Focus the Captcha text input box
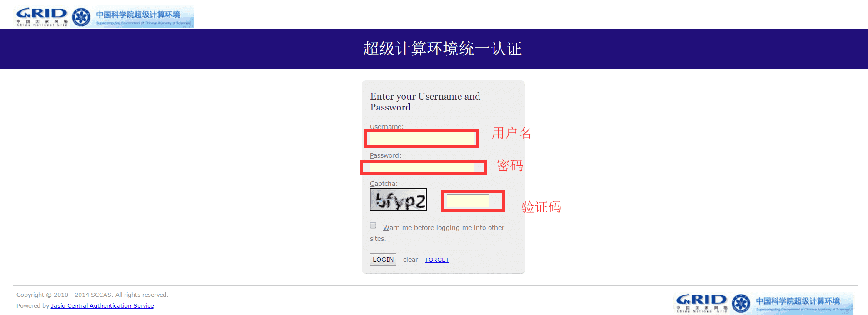The height and width of the screenshot is (315, 868). [468, 201]
